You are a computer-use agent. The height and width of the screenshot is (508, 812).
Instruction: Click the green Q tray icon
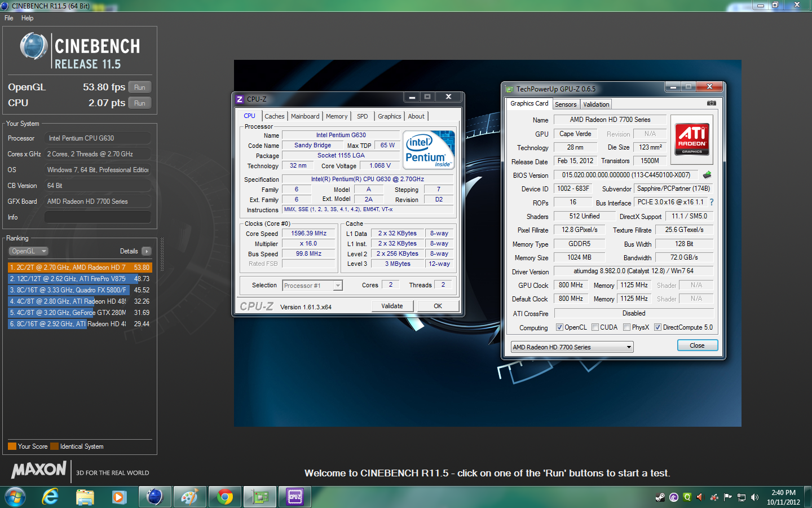[687, 497]
